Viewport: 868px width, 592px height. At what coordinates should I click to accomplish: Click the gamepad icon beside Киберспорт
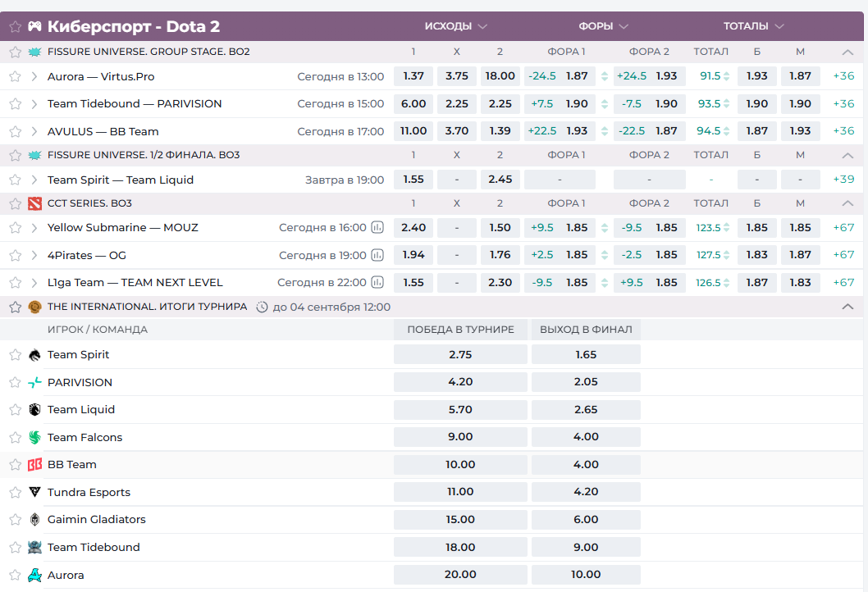click(x=35, y=26)
